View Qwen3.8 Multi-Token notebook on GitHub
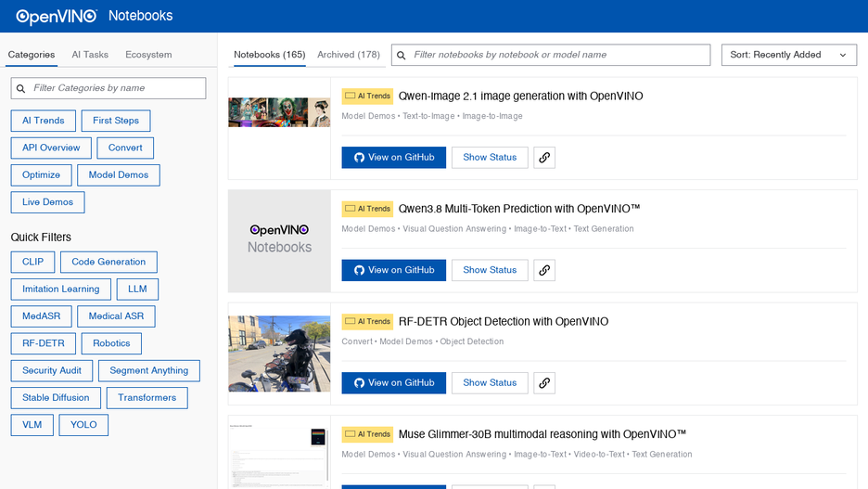 point(393,270)
